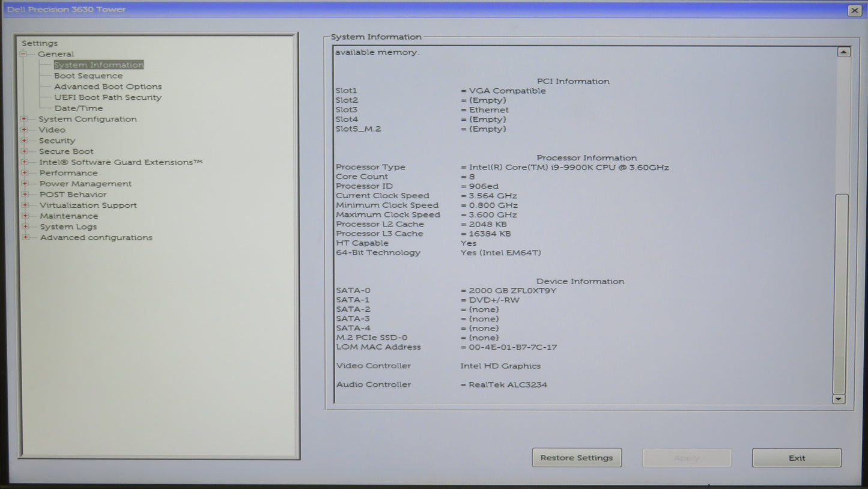This screenshot has width=868, height=489.
Task: Select the System Logs category
Action: click(68, 227)
